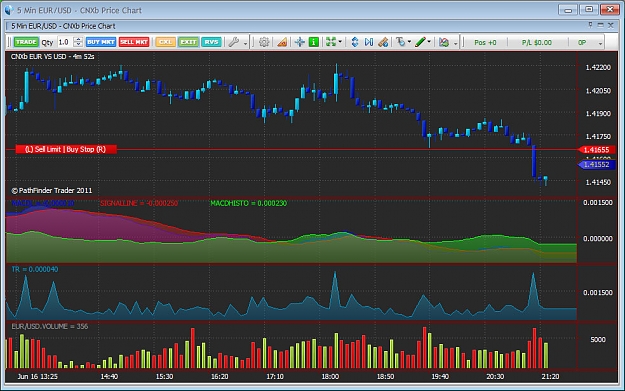Viewport: 625px width, 391px height.
Task: Click the RVS reverse position button
Action: pyautogui.click(x=211, y=42)
